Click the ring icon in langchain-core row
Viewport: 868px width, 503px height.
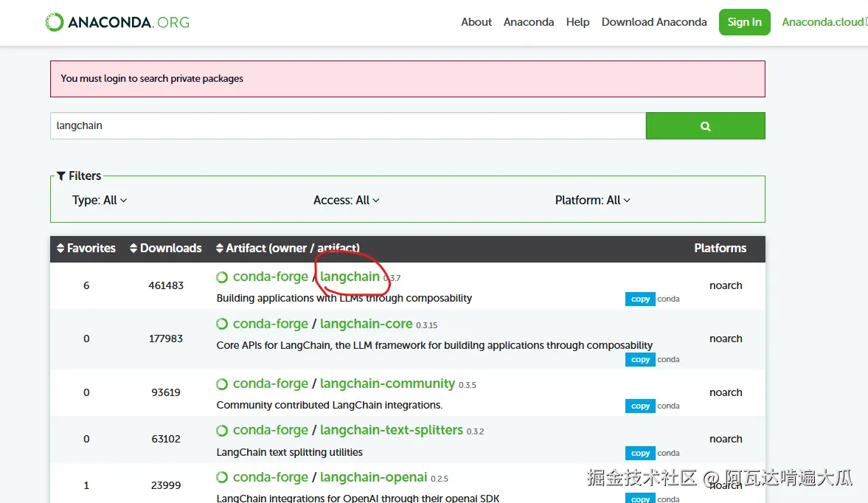pos(222,325)
